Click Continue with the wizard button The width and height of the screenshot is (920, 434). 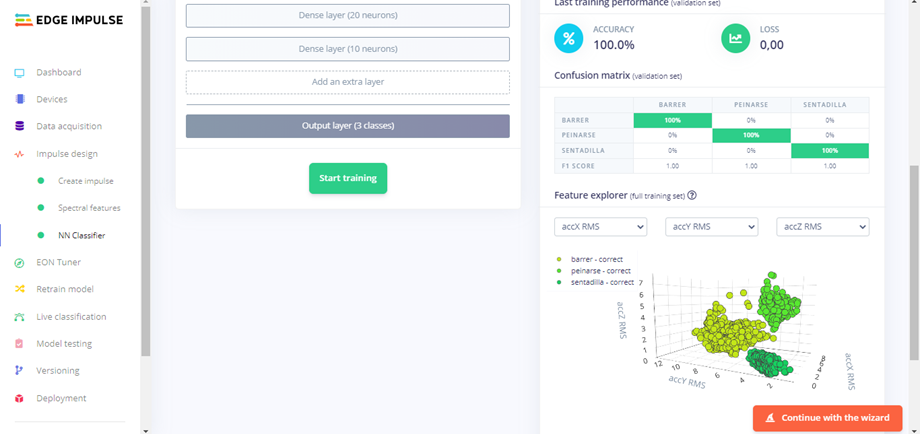tap(828, 418)
